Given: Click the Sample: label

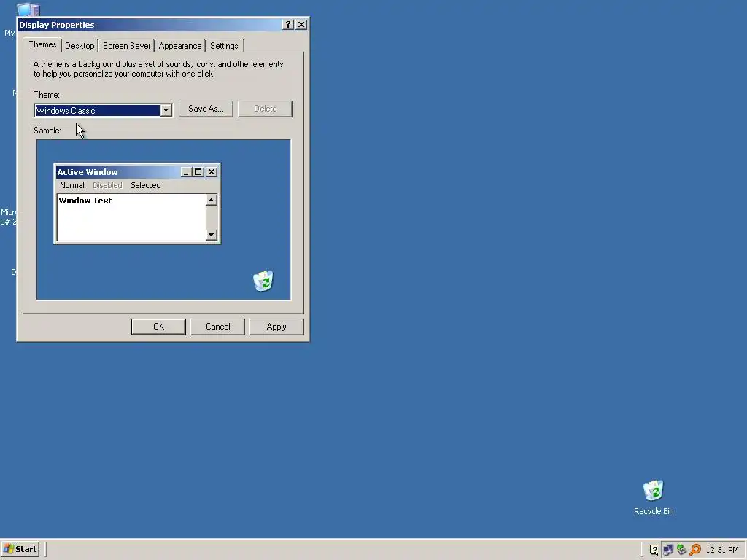Looking at the screenshot, I should (47, 131).
